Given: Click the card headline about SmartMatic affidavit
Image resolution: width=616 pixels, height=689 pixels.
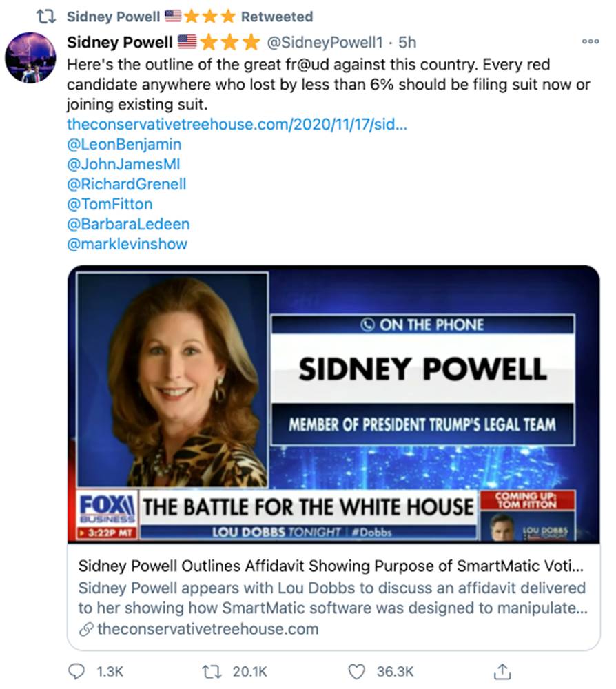Looking at the screenshot, I should click(x=331, y=566).
